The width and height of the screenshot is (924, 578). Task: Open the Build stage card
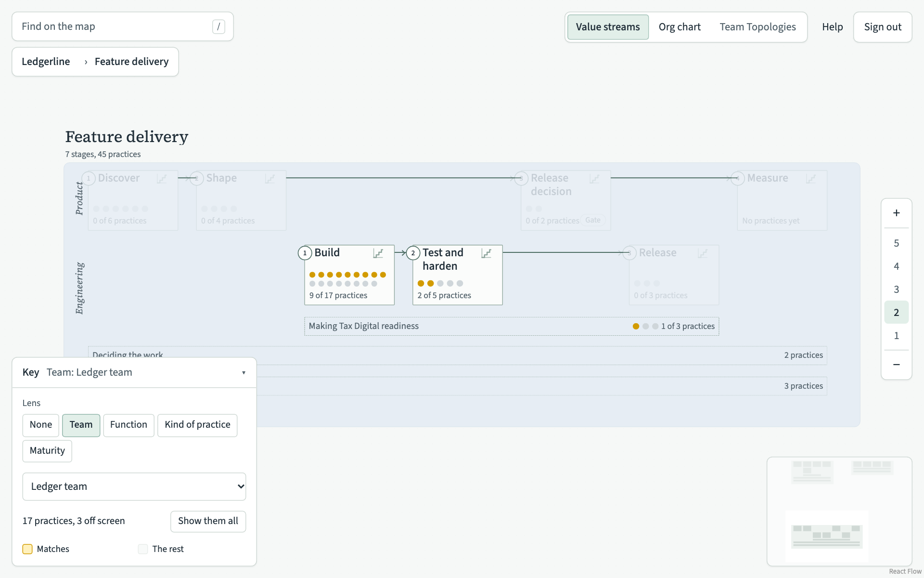coord(349,275)
